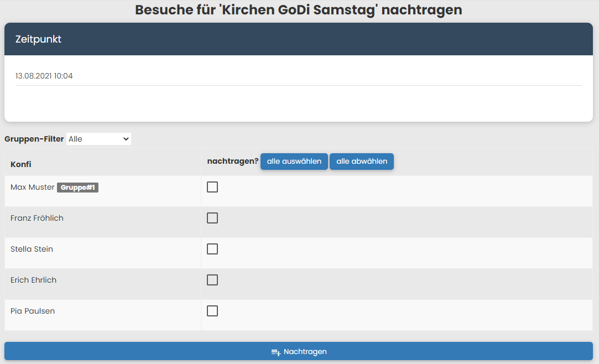Click the Konfi column header
The height and width of the screenshot is (364, 599).
pos(21,164)
